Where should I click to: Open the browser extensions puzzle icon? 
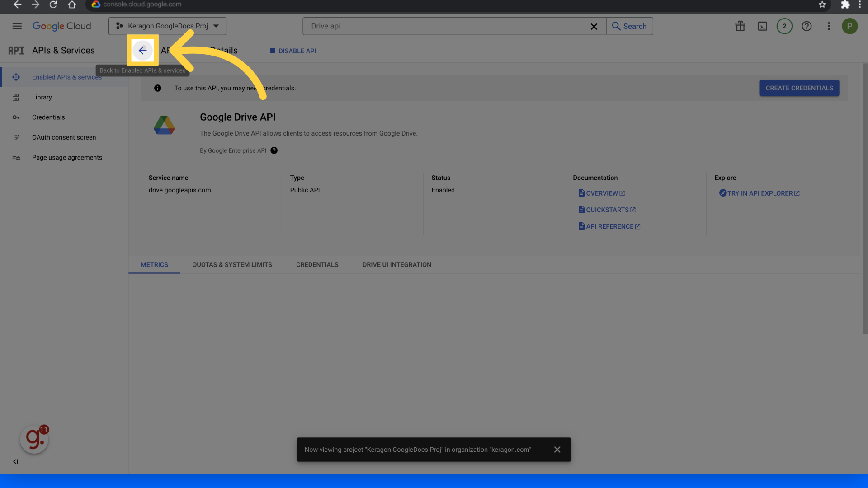(x=845, y=5)
